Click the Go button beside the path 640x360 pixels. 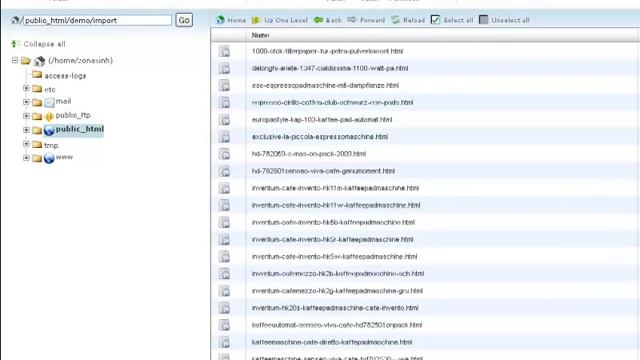pos(184,20)
